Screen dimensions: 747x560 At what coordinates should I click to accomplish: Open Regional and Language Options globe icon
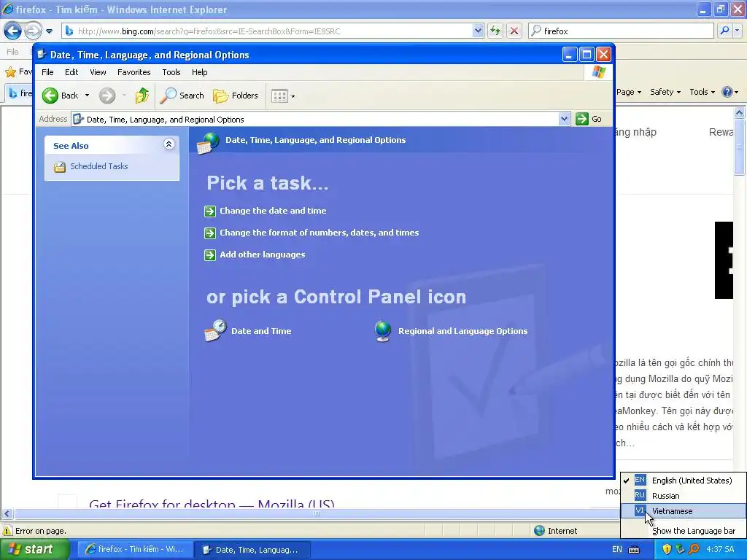click(x=383, y=331)
